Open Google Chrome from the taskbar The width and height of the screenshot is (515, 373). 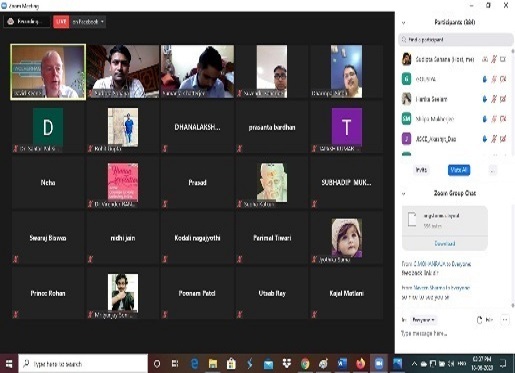point(305,364)
